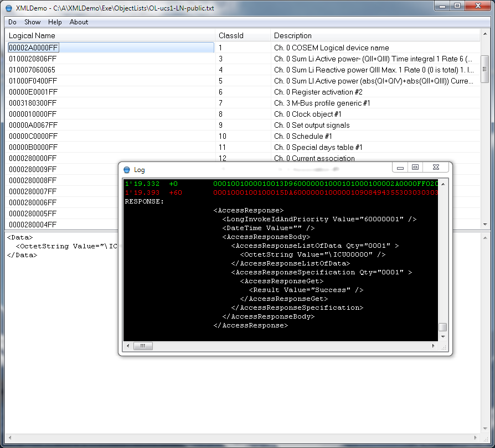495x448 pixels.
Task: Click the object list scrollbar down arrow
Action: point(485,224)
